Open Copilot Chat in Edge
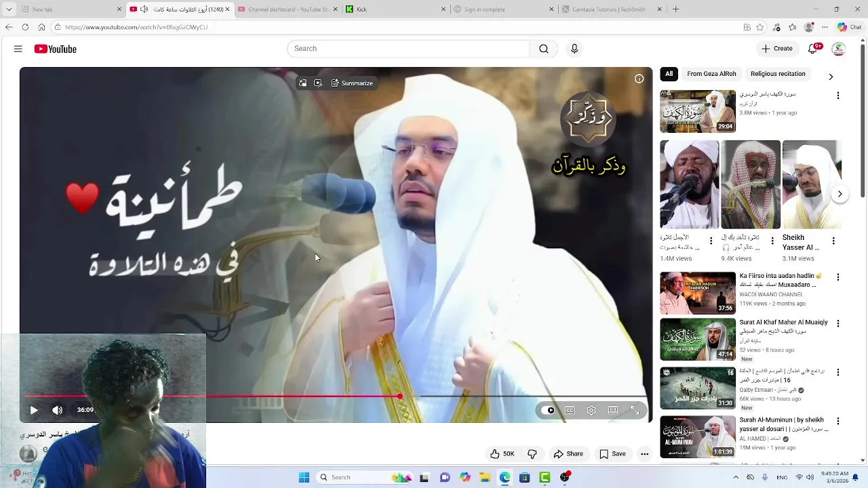868x488 pixels. (x=848, y=27)
